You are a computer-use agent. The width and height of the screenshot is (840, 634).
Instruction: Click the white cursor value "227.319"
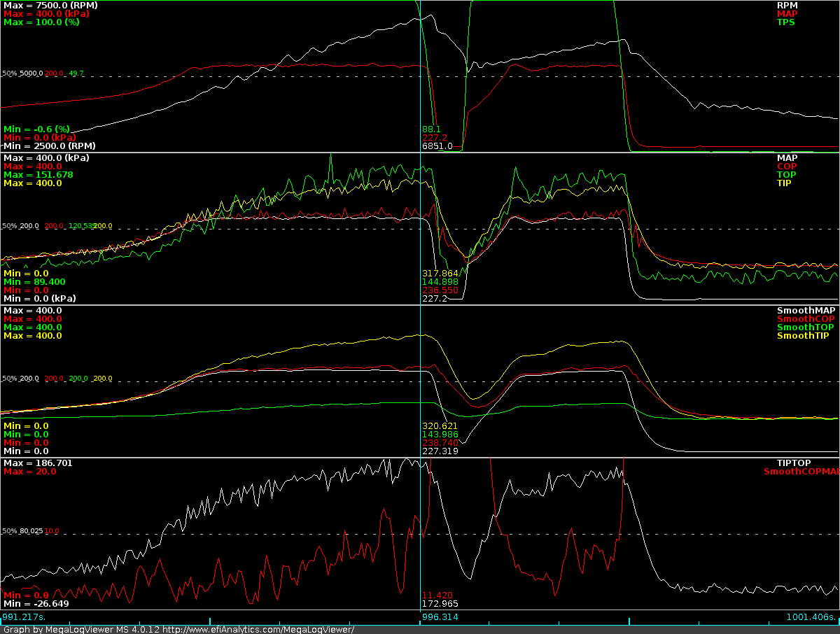click(x=440, y=451)
